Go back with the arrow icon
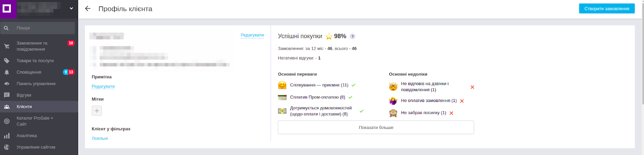Screen dimensions: 644x155 pos(88,8)
